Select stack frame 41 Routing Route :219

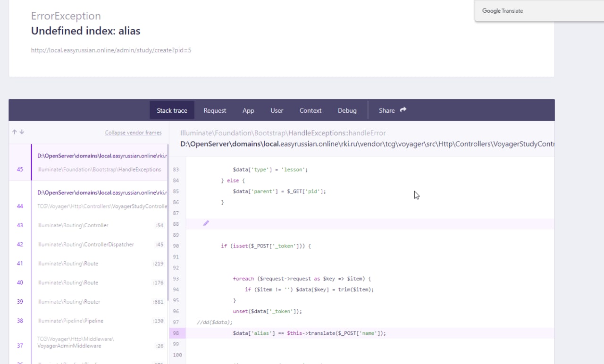tap(88, 264)
